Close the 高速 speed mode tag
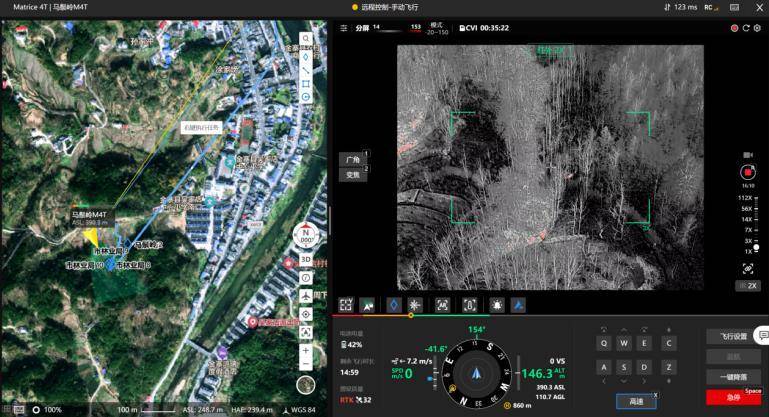This screenshot has height=417, width=769. 656,395
